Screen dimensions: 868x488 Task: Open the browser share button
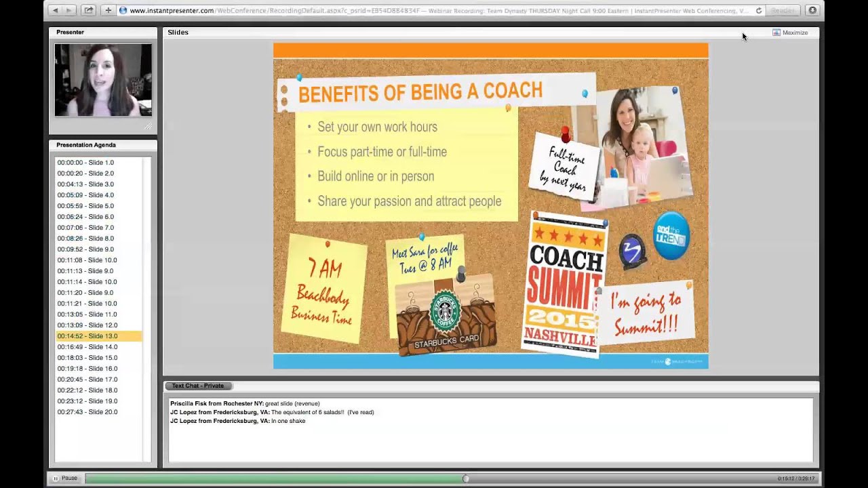coord(89,11)
